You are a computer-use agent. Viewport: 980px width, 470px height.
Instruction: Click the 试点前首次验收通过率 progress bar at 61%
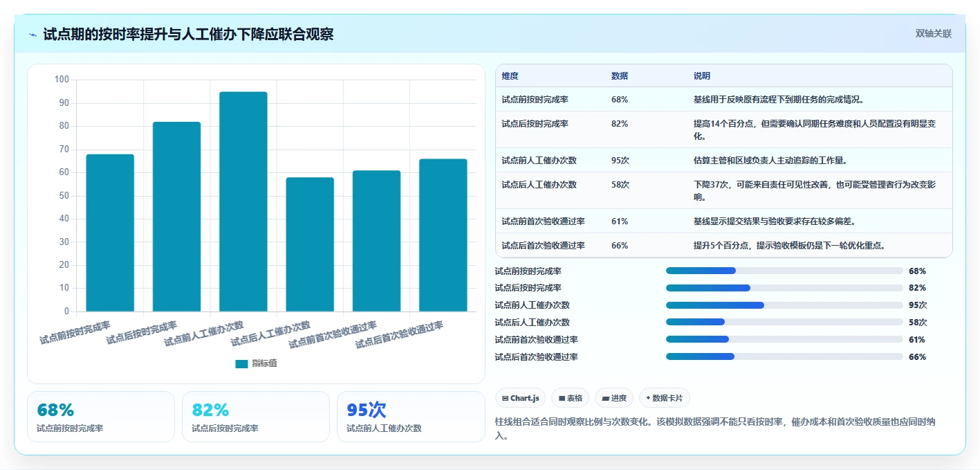(x=784, y=339)
